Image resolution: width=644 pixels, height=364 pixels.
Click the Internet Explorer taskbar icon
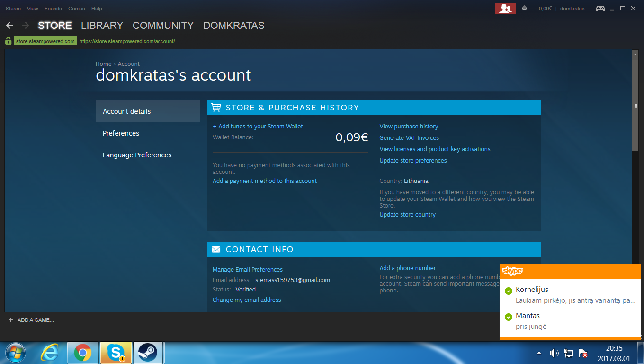pos(50,353)
